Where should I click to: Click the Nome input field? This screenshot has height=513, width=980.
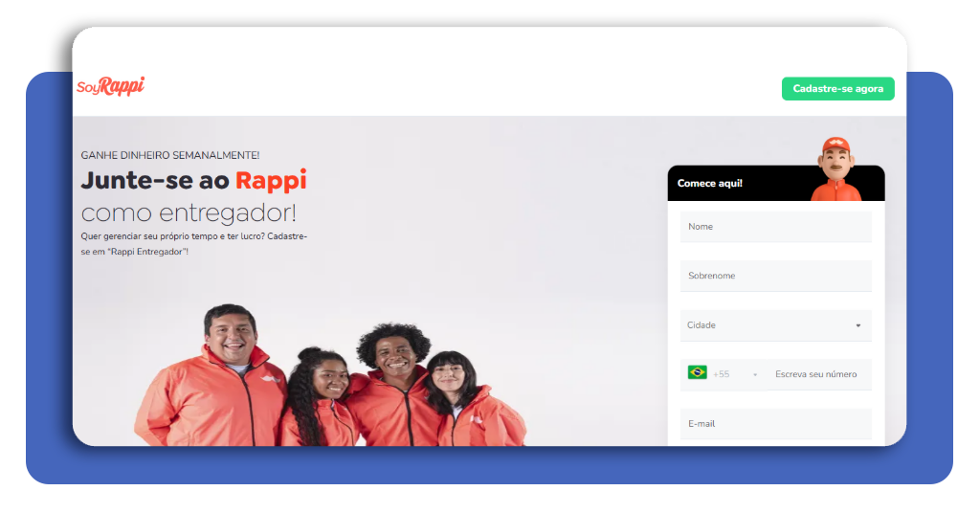tap(775, 227)
